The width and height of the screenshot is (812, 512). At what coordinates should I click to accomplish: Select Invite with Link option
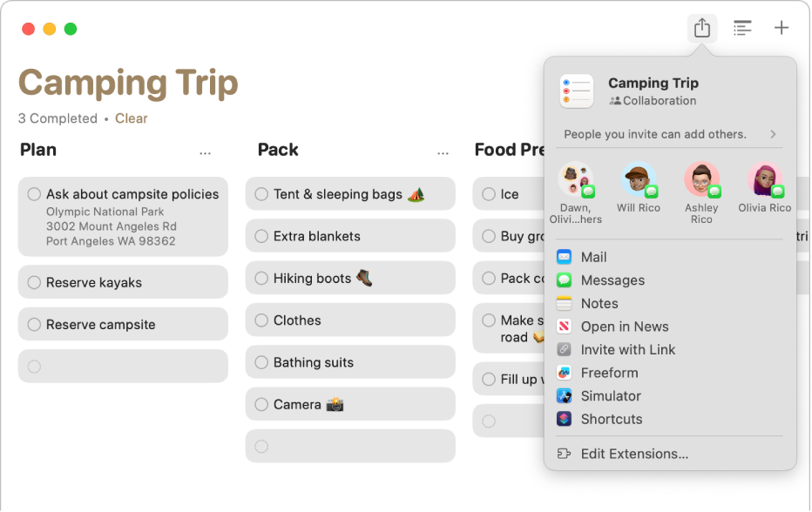[627, 350]
